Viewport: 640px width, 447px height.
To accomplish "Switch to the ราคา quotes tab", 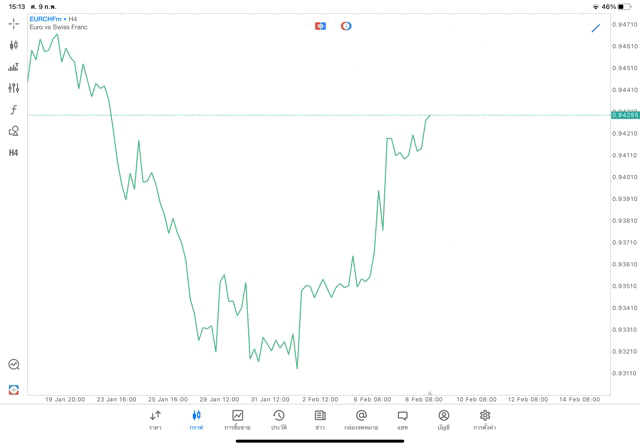I will pos(155,419).
